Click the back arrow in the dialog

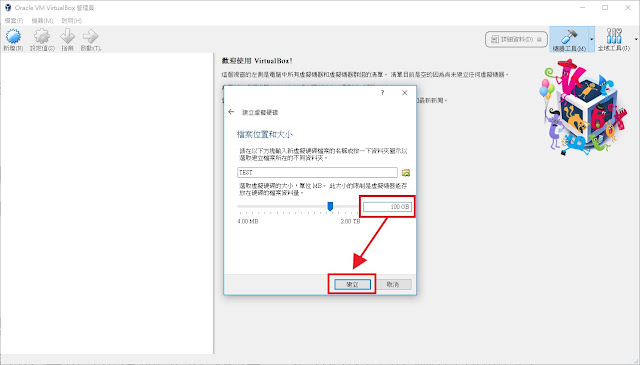click(231, 111)
